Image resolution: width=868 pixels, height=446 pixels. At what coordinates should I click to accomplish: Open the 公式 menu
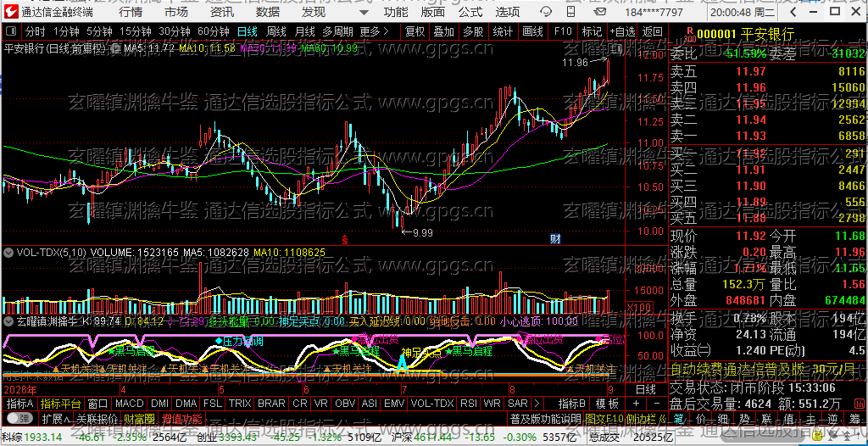tap(470, 12)
